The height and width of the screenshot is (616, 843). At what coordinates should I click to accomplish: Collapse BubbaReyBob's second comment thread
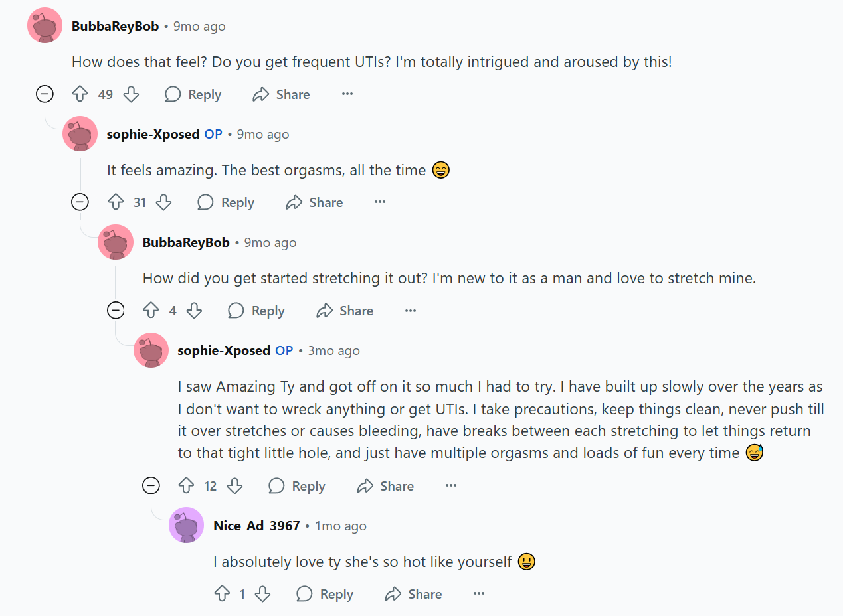[x=116, y=311]
